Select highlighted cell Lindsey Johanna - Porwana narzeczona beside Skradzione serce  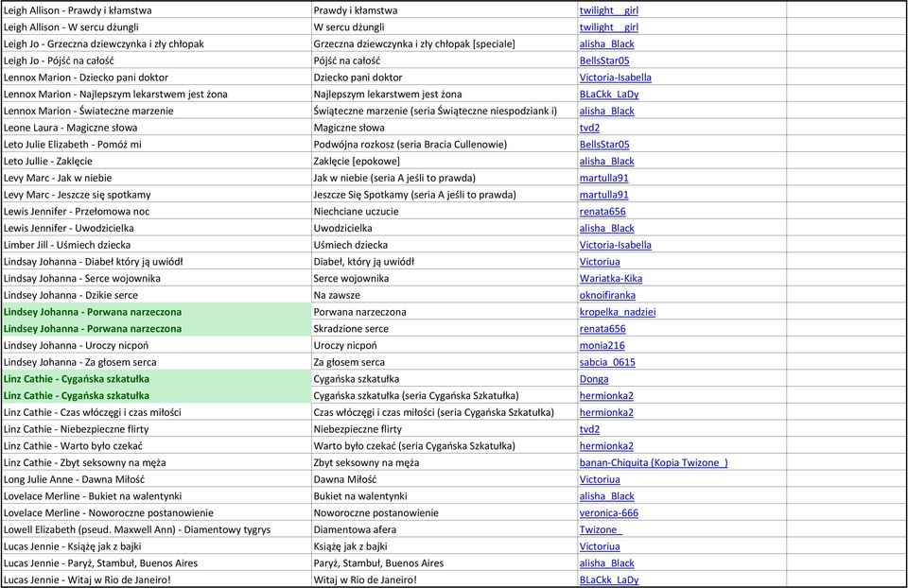point(156,329)
